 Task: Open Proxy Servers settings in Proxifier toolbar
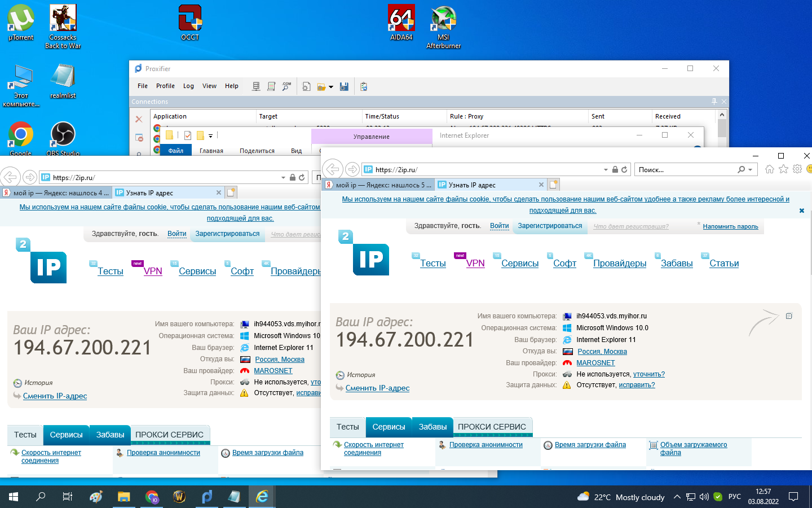coord(256,86)
